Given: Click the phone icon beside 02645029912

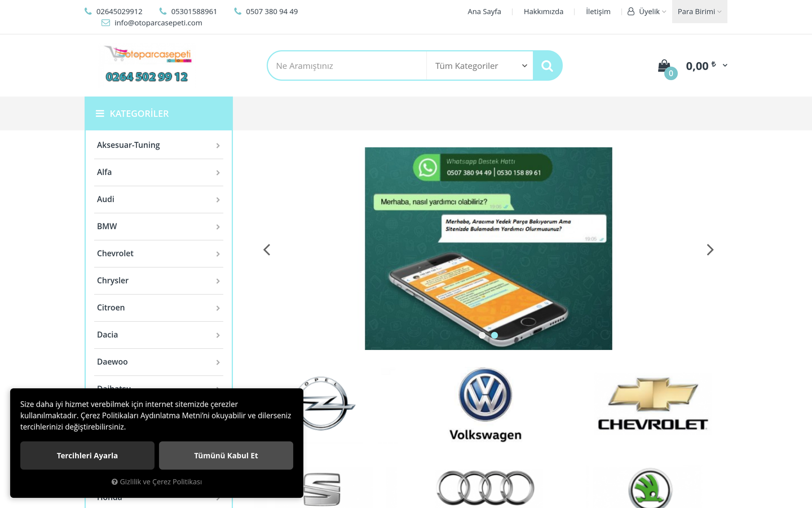Looking at the screenshot, I should pos(88,11).
